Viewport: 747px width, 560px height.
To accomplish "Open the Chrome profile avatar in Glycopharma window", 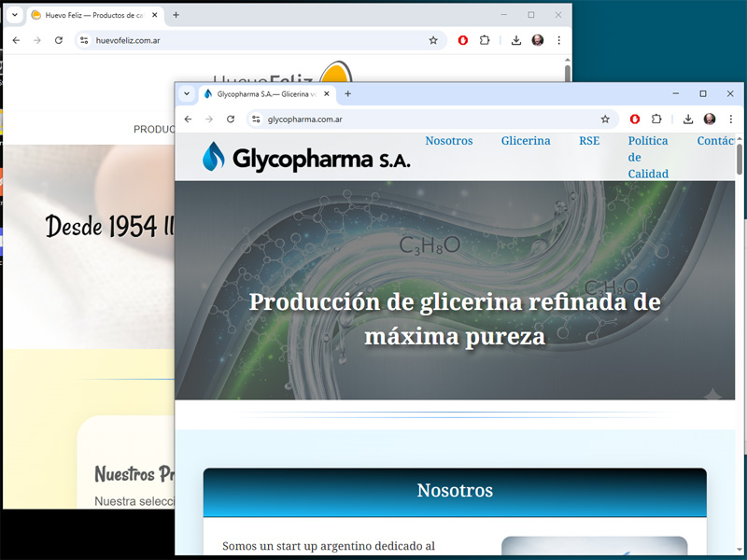I will coord(710,119).
